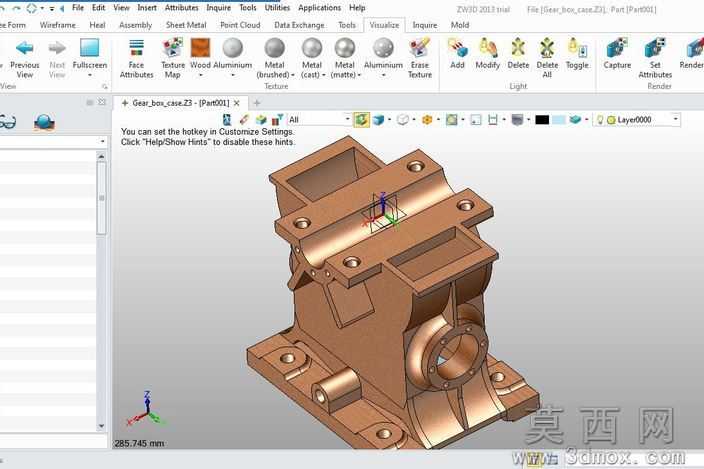
Task: Toggle the highlighted green view button
Action: (361, 119)
